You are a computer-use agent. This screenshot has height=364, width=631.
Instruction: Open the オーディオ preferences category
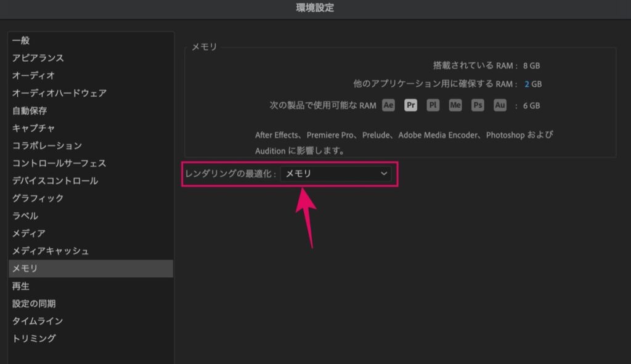[91, 76]
